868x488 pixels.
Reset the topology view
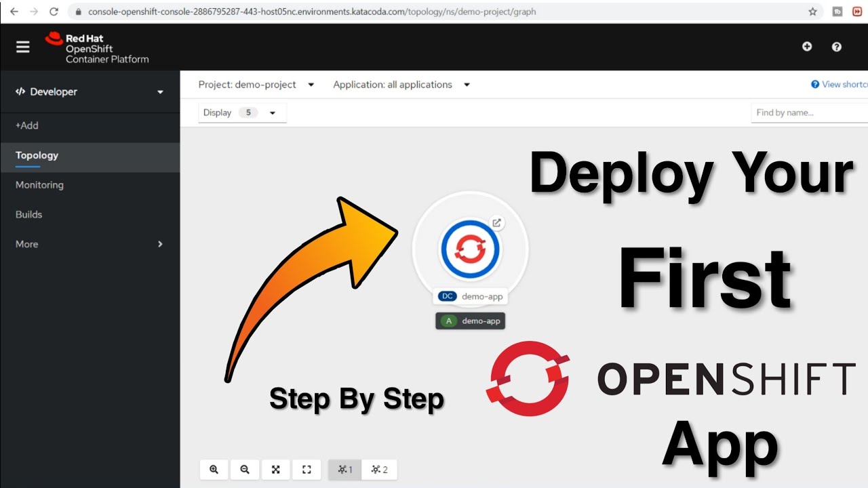307,470
